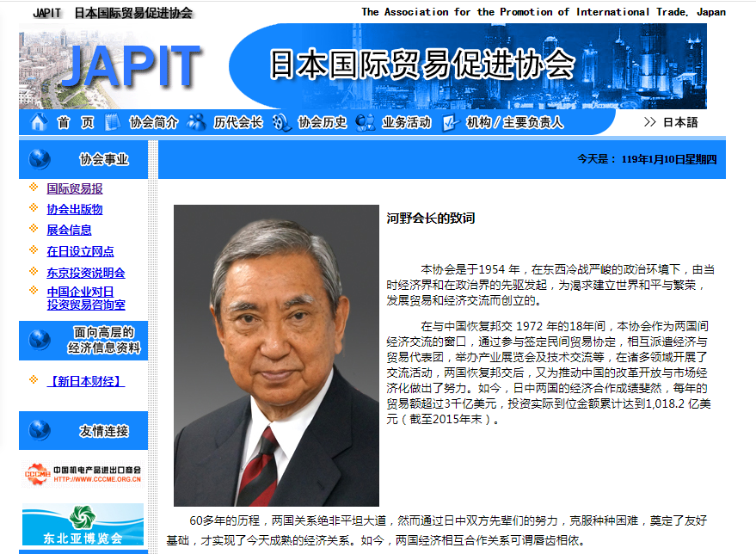This screenshot has height=554, width=756.
Task: Click the orange bullet beside 展会信息
Action: coord(34,228)
